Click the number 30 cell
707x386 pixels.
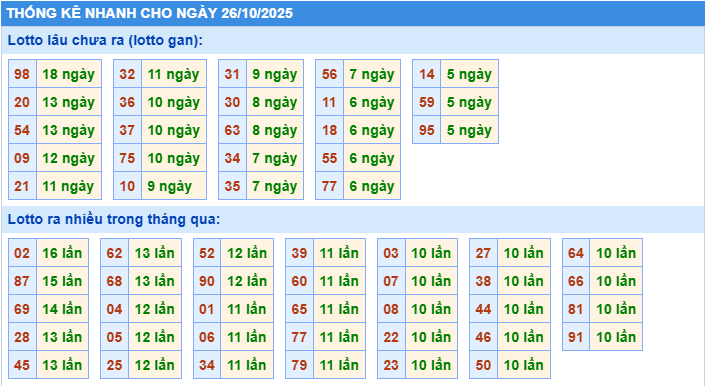click(x=232, y=102)
